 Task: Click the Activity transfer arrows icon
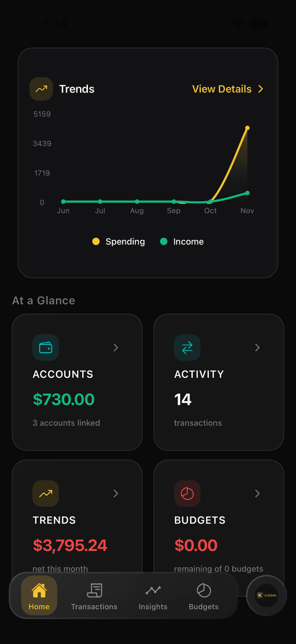coord(187,347)
